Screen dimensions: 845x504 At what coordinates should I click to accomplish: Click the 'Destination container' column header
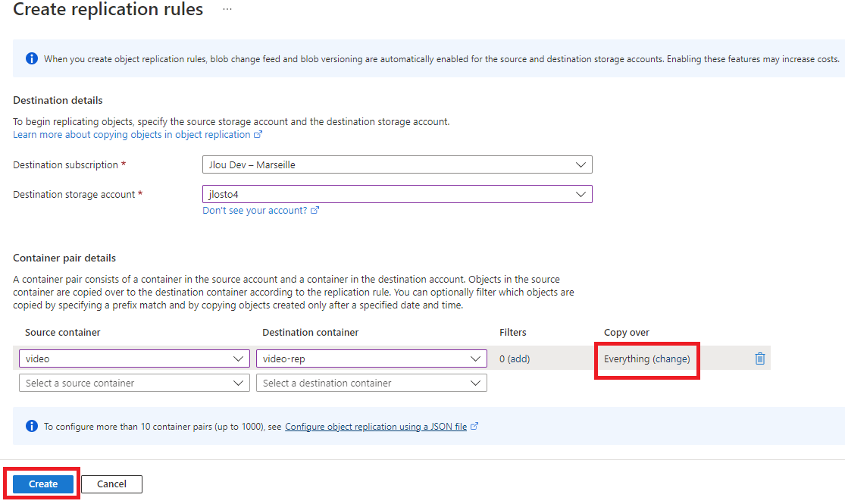(x=311, y=332)
